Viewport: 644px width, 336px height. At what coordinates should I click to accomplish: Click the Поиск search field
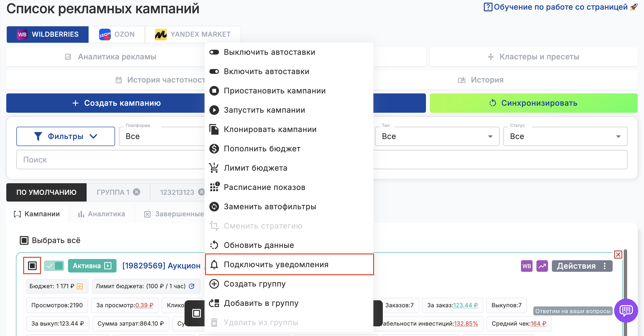(110, 160)
